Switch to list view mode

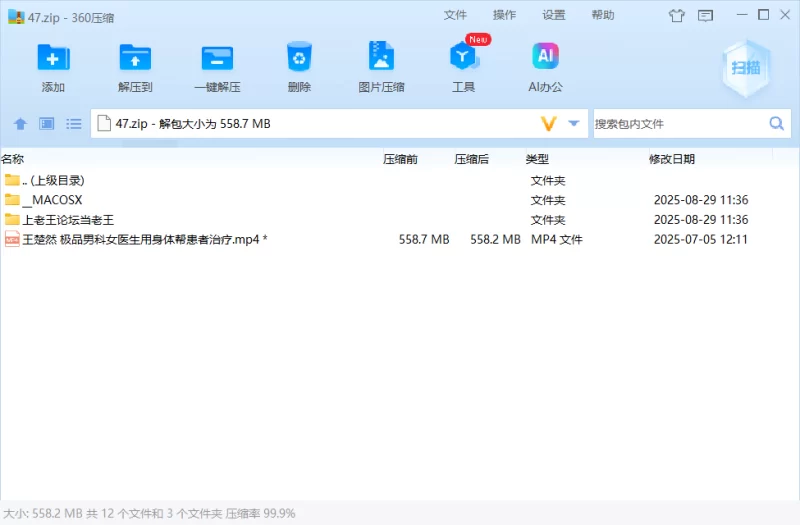73,123
